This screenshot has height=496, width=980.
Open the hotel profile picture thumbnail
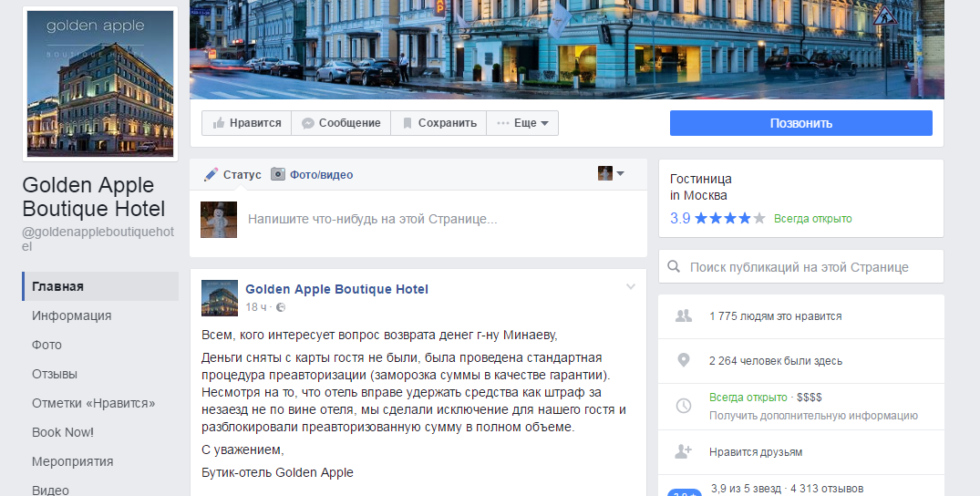click(x=100, y=84)
